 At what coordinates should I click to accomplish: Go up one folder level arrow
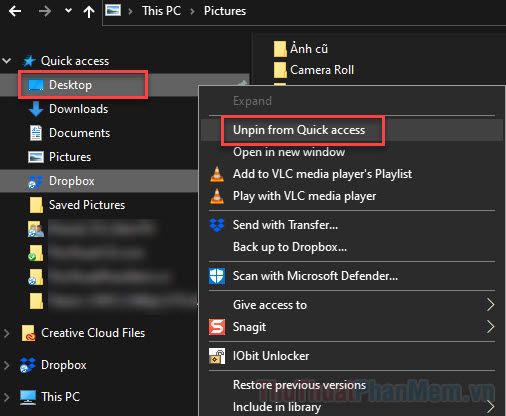point(89,12)
